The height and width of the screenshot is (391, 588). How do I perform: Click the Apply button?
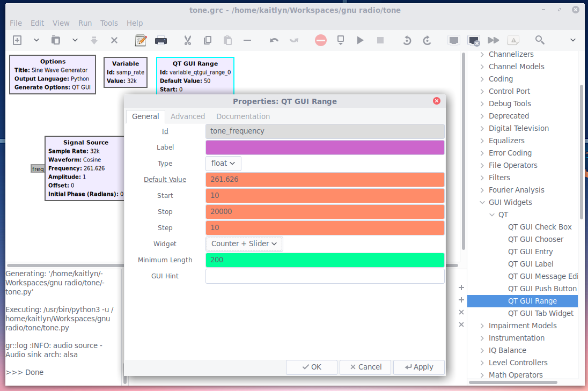pos(419,367)
